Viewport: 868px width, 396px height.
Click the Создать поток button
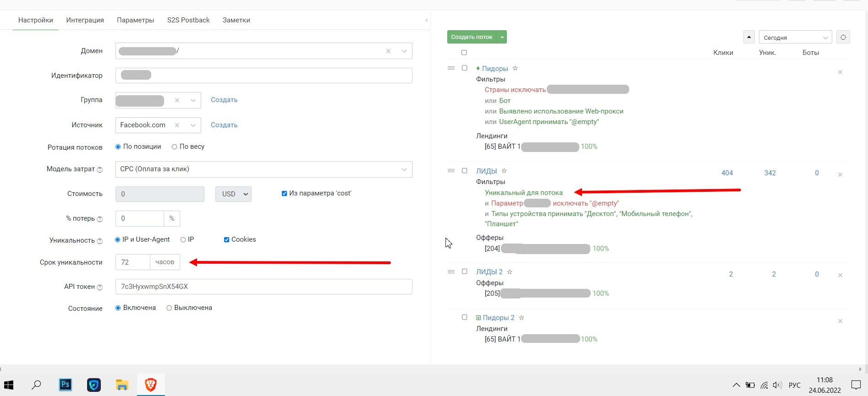[x=472, y=37]
